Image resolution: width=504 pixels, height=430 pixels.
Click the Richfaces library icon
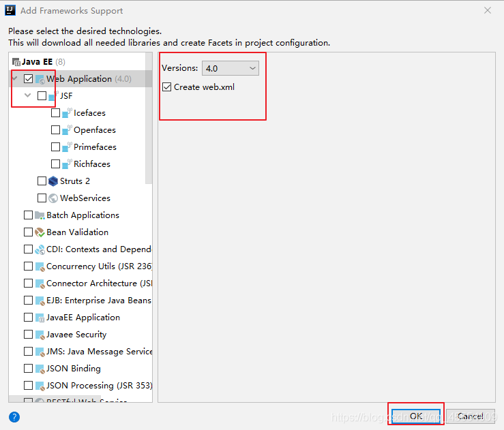tap(67, 164)
